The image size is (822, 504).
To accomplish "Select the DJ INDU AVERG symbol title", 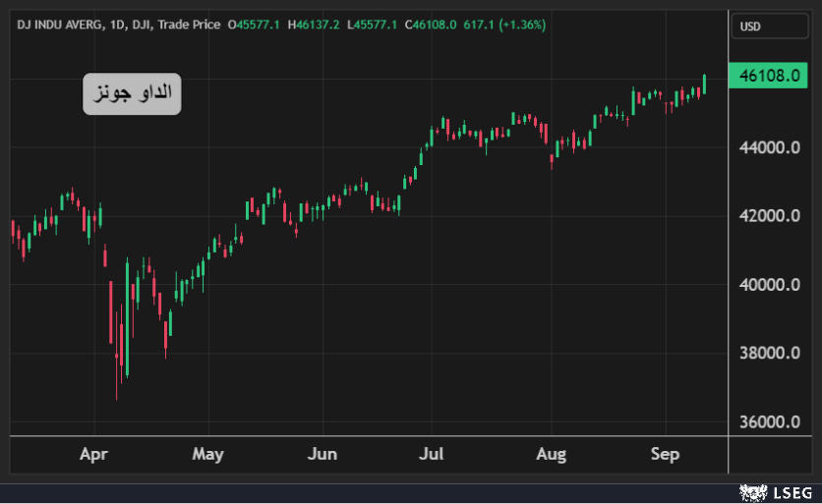I will 61,24.
